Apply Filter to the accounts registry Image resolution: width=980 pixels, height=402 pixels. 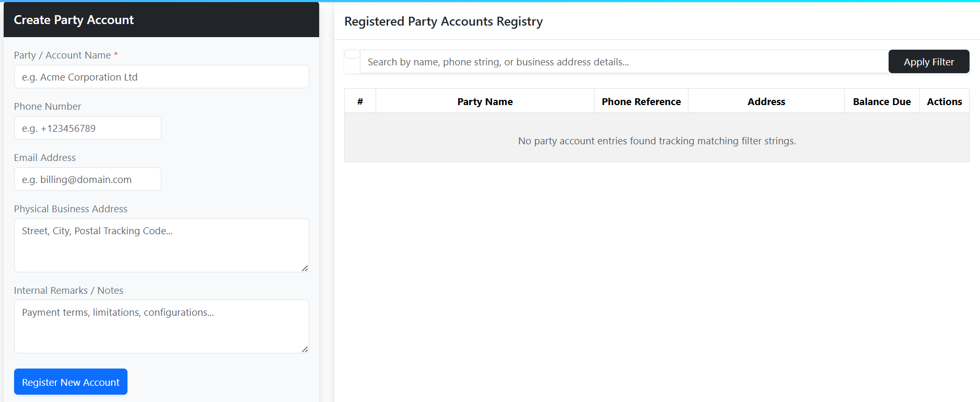[x=929, y=62]
